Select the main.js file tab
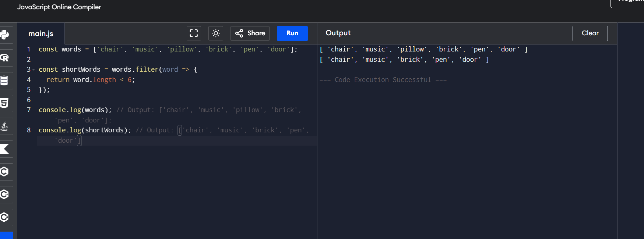The width and height of the screenshot is (644, 239). (x=41, y=34)
